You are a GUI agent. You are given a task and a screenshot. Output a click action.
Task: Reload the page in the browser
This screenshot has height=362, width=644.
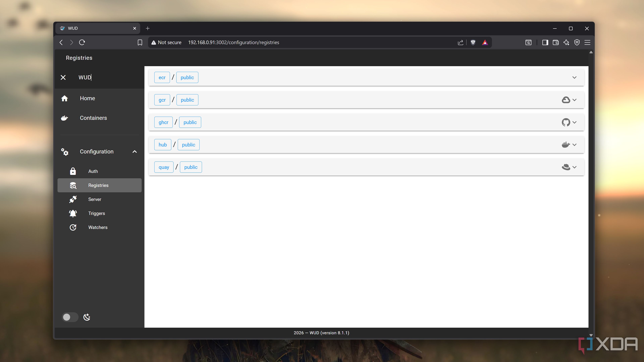82,42
